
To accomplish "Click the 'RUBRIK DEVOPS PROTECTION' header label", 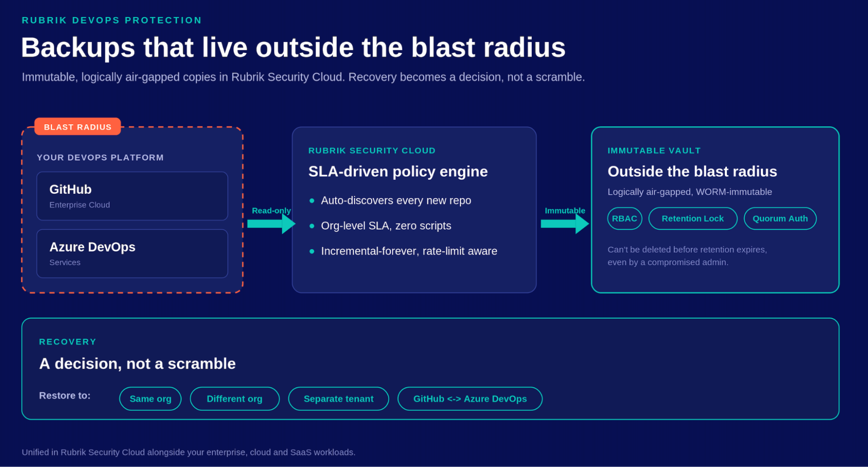I will click(x=112, y=20).
